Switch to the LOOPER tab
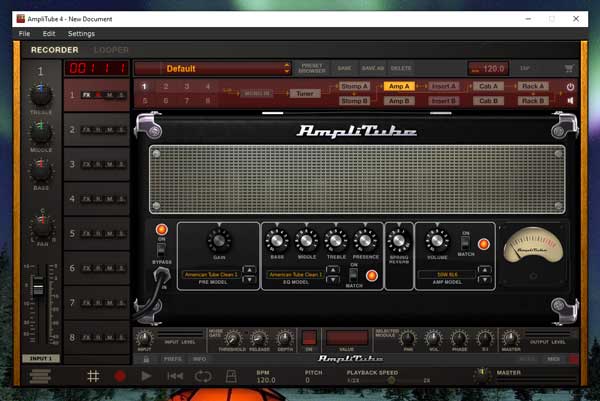This screenshot has width=600, height=401. pos(111,50)
